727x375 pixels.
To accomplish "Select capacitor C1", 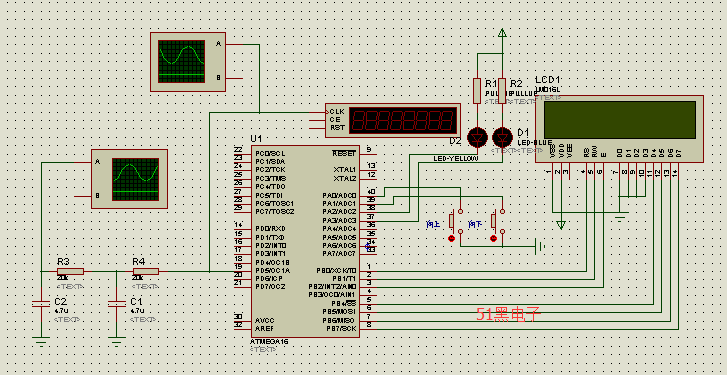I will tap(116, 304).
